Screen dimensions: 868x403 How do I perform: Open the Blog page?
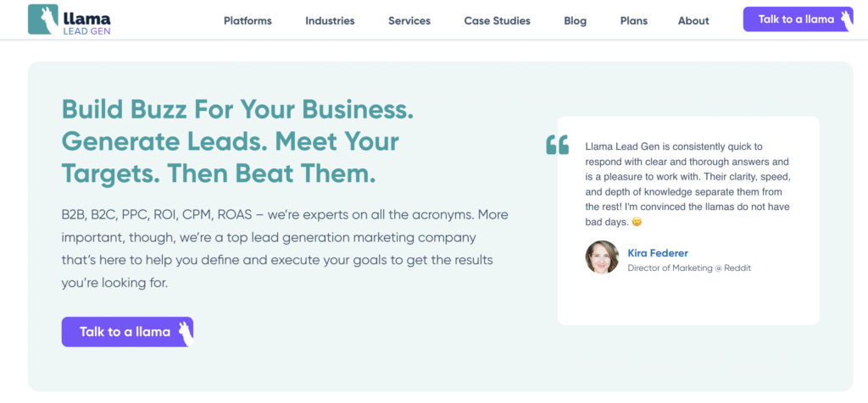point(576,21)
